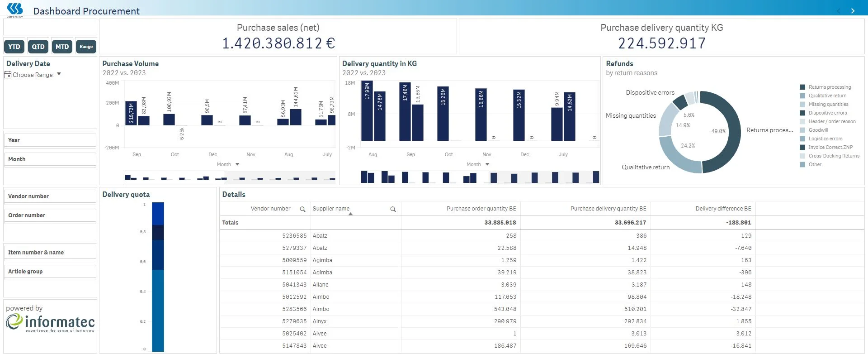Open Month dropdown under Delivery quantity chart
Screen dimensions: 868x354
tap(487, 165)
